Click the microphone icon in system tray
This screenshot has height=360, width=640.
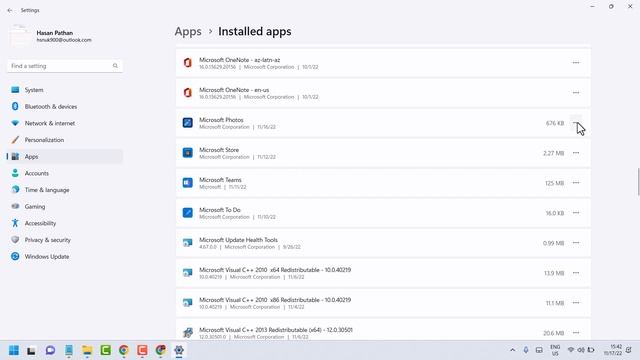526,350
